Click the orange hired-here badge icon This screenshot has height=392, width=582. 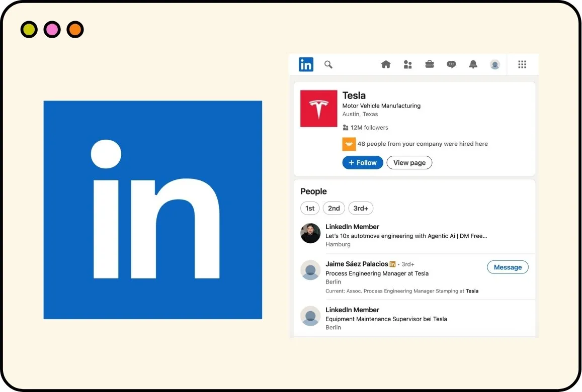349,144
